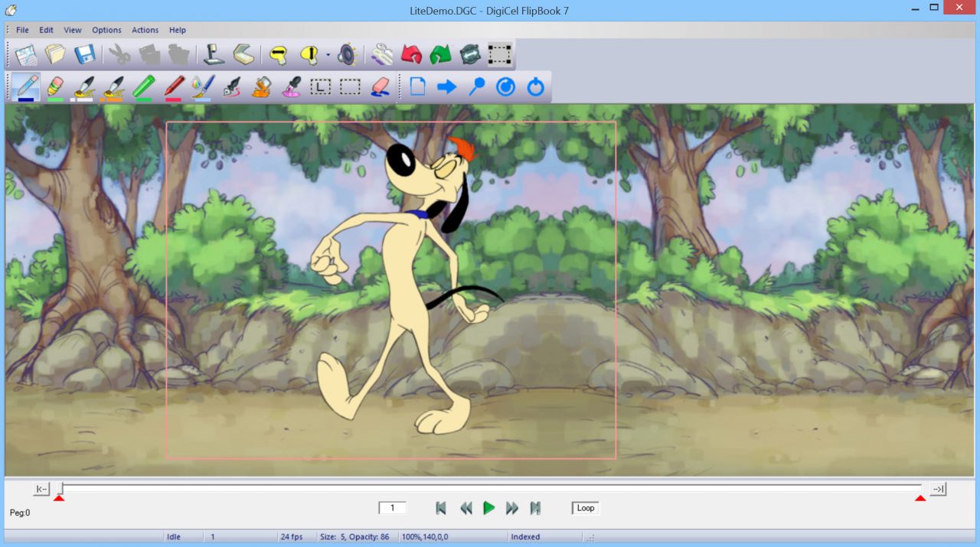The width and height of the screenshot is (980, 547).
Task: Choose the paint bucket fill tool
Action: tap(262, 86)
